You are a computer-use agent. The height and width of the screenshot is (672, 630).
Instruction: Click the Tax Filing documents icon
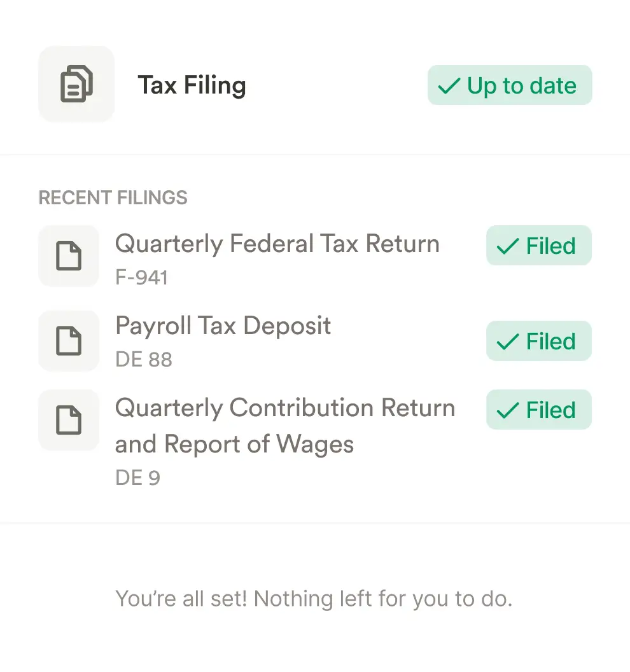76,84
